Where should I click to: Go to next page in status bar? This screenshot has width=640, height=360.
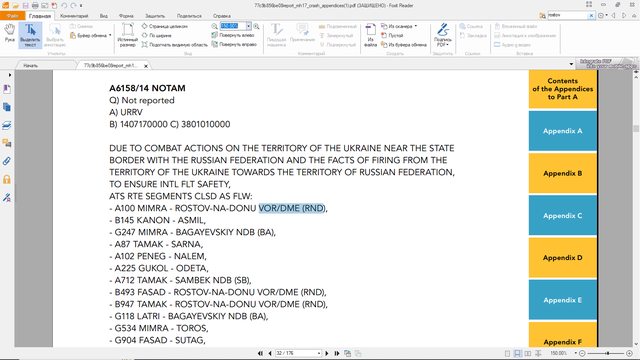pyautogui.click(x=327, y=353)
